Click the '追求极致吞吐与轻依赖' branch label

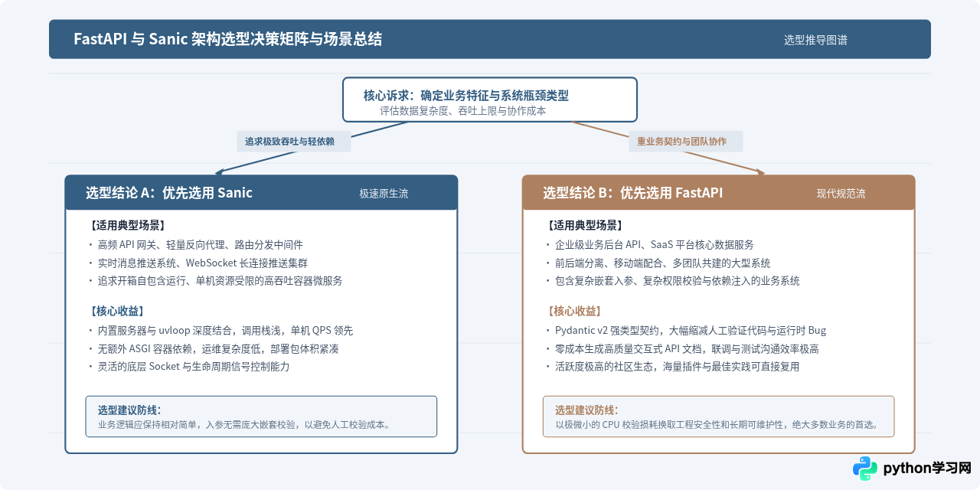tap(294, 142)
